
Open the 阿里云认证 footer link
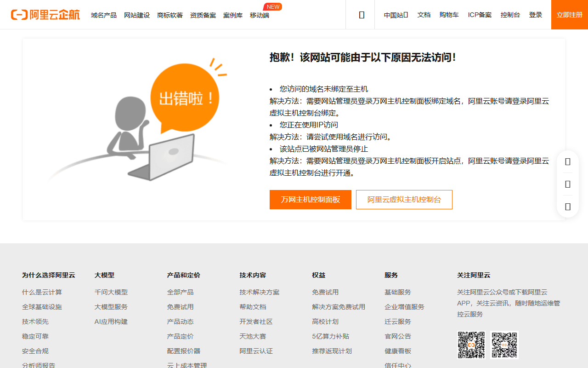[256, 351]
